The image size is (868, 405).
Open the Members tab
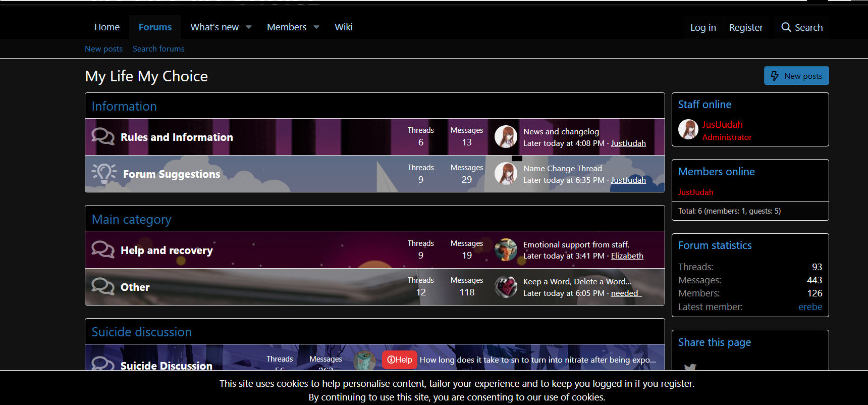coord(287,27)
